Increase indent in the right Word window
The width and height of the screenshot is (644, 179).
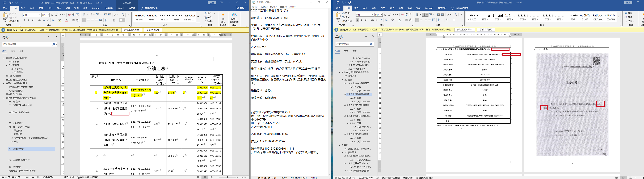(443, 15)
